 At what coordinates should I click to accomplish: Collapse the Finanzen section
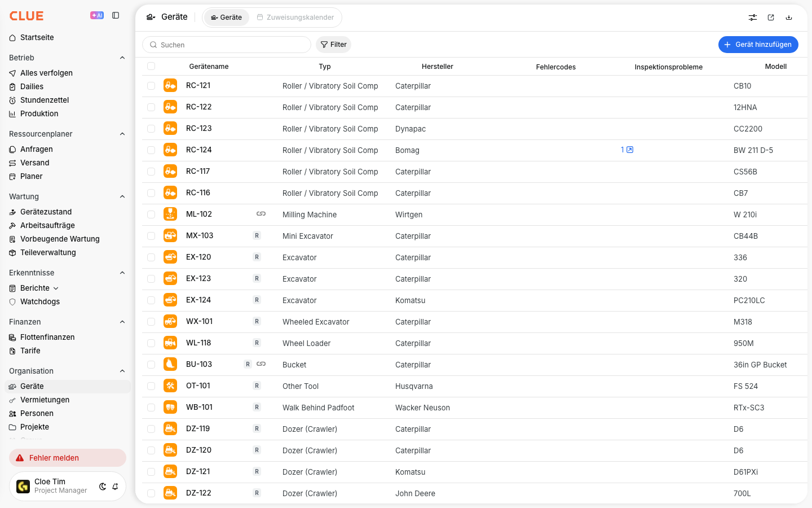click(x=122, y=322)
